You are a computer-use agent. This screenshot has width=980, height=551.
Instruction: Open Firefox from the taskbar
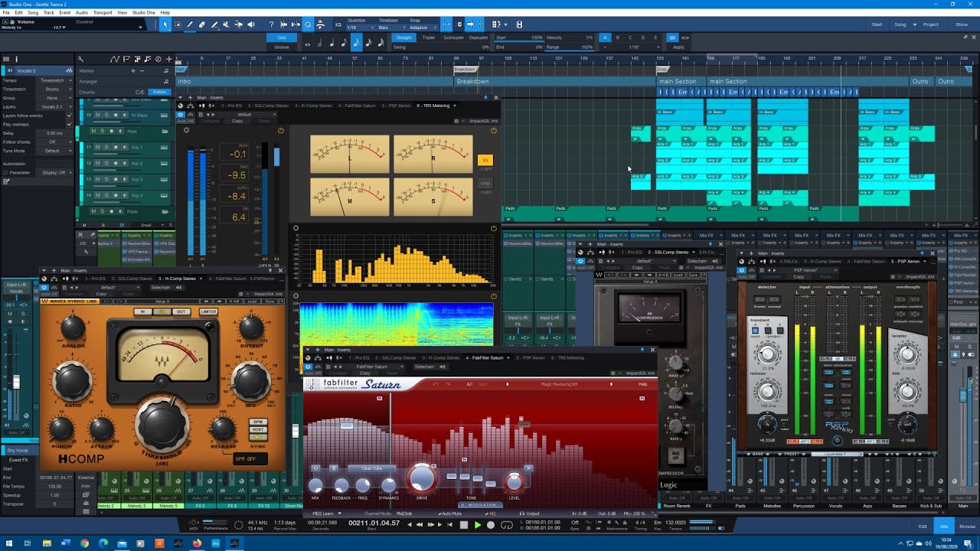(x=197, y=543)
